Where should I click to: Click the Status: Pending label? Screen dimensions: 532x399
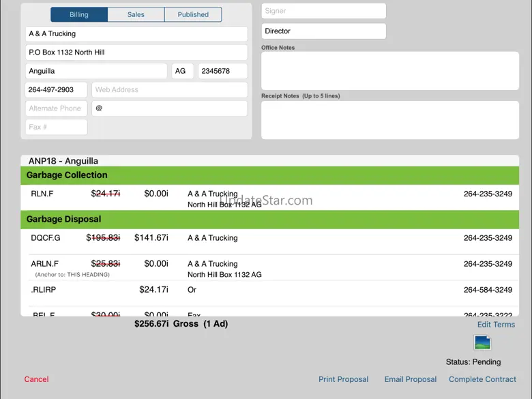[x=473, y=362]
